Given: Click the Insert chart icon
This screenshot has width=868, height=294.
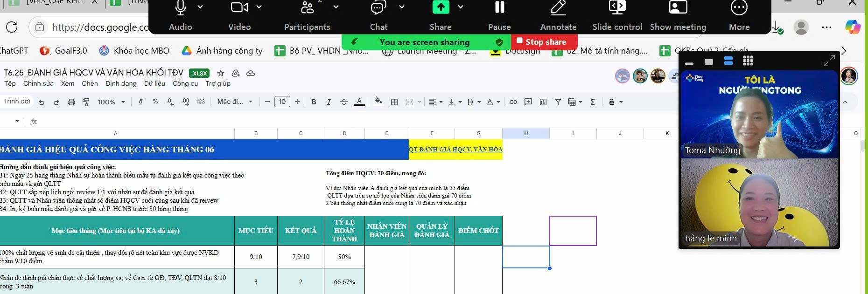Looking at the screenshot, I should (x=543, y=102).
